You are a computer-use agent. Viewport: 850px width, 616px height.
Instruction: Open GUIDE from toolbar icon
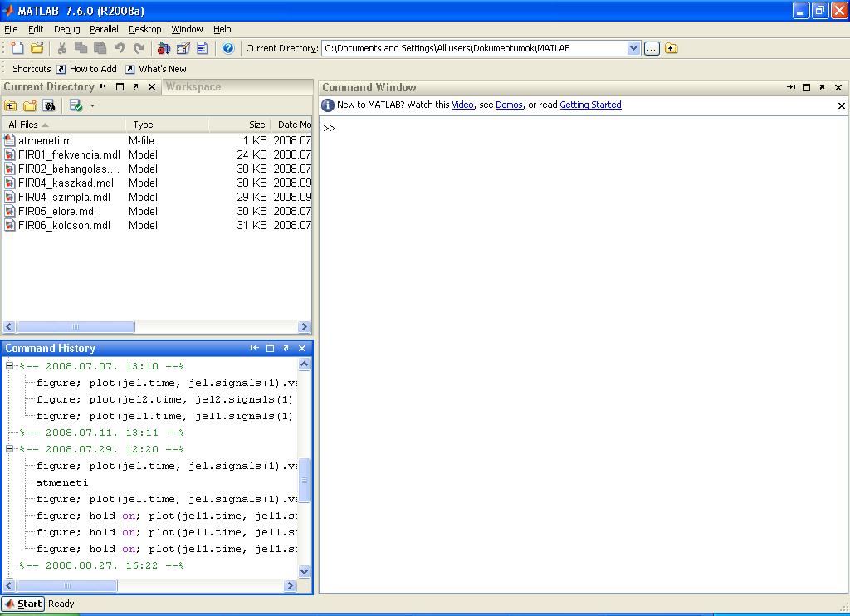(183, 48)
